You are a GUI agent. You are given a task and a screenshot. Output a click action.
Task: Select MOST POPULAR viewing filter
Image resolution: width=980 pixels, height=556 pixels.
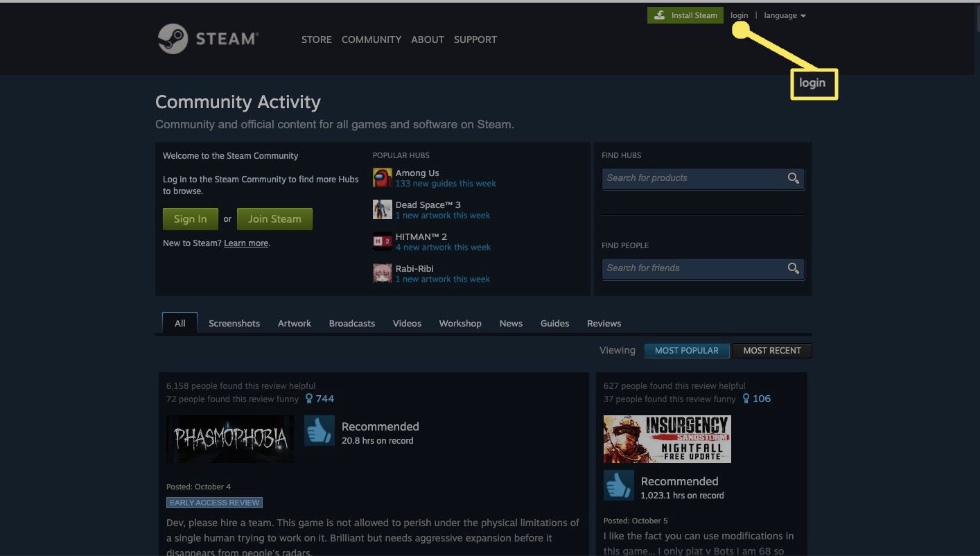(687, 350)
